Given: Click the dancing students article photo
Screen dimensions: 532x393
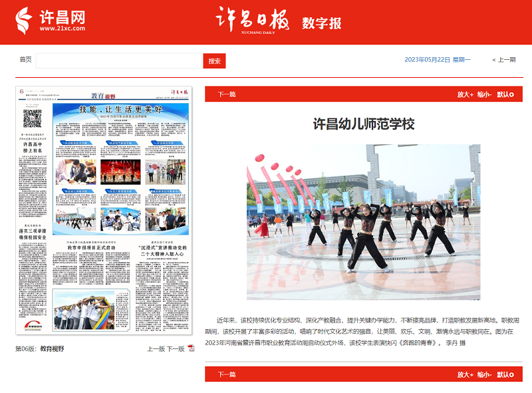Looking at the screenshot, I should [363, 222].
